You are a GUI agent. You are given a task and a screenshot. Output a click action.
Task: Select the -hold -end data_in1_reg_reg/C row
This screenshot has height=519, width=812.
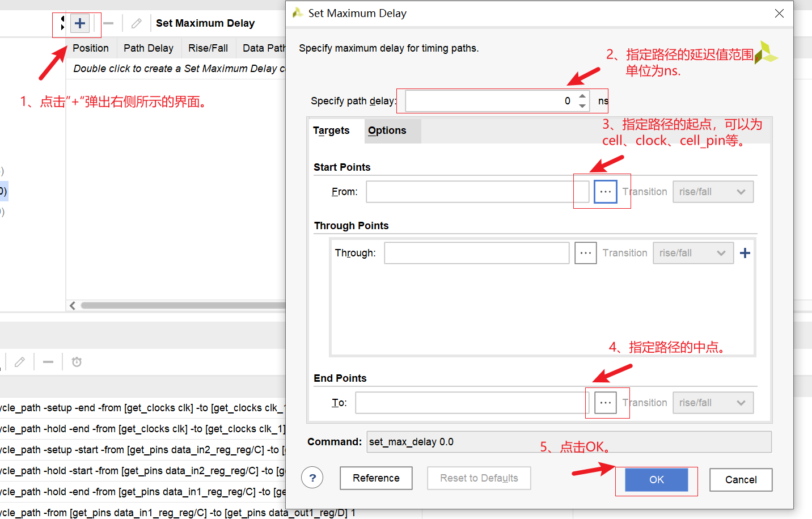[143, 492]
